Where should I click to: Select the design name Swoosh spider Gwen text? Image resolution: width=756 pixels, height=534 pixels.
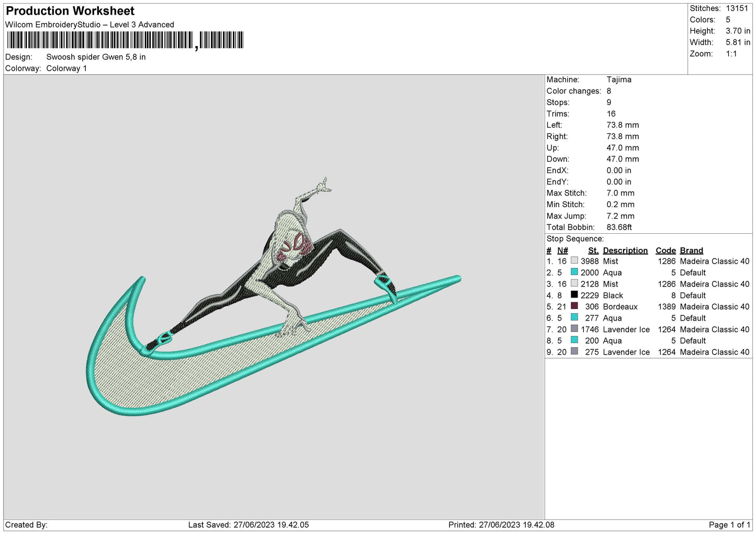click(x=96, y=57)
